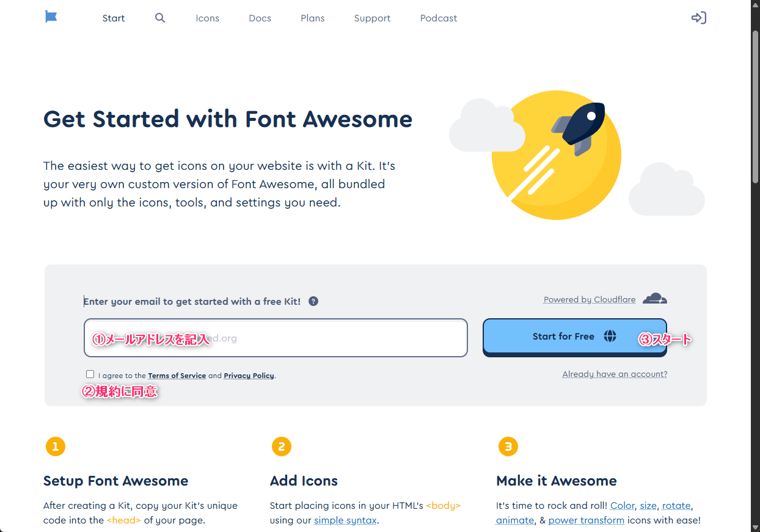Navigate to Plans

[x=312, y=18]
